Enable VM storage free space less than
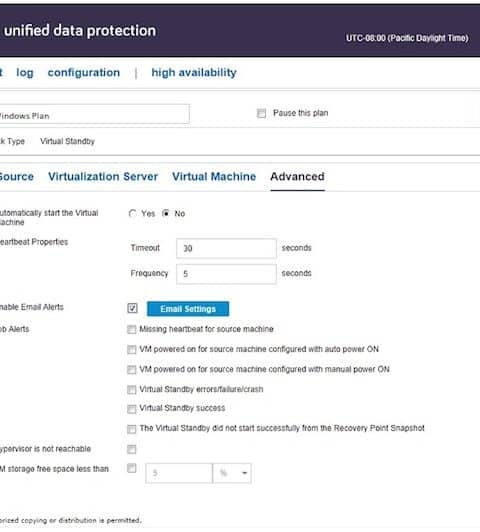The image size is (480, 532). point(132,468)
